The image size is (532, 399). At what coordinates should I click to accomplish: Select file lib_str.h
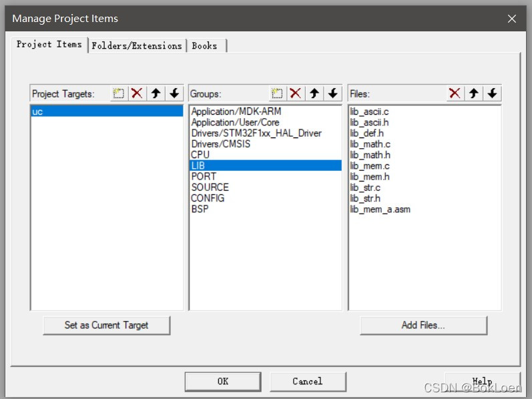(x=425, y=198)
